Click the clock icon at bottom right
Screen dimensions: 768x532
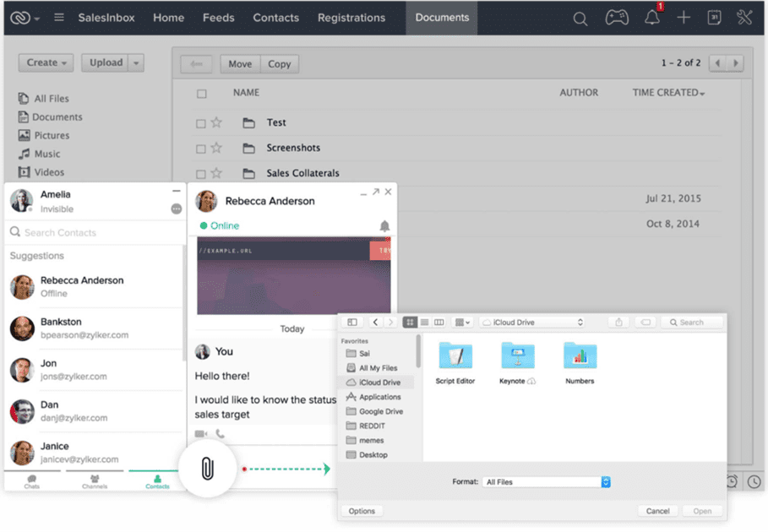pyautogui.click(x=754, y=481)
